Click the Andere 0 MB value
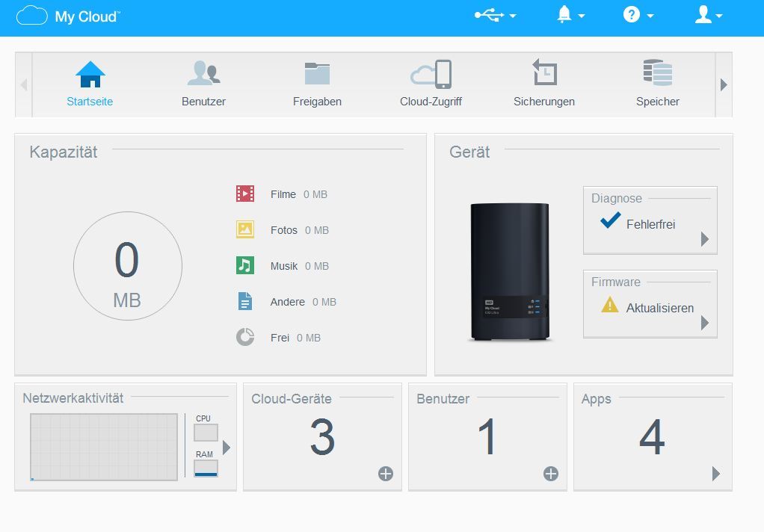 pyautogui.click(x=324, y=302)
